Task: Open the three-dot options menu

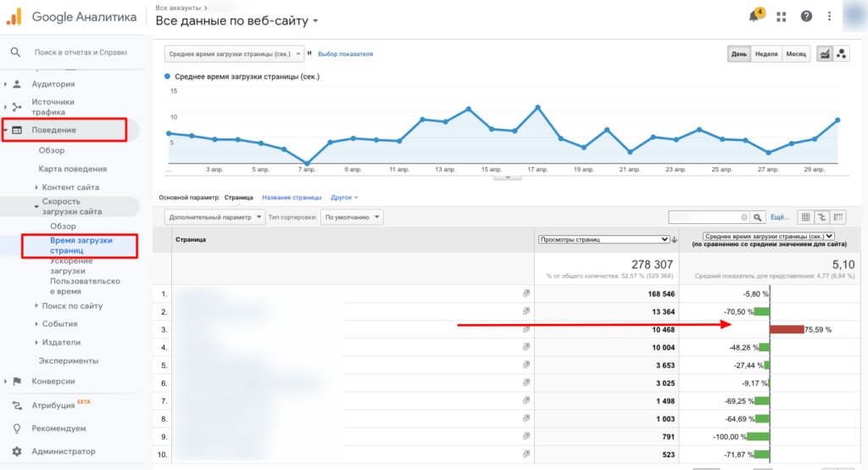Action: pos(829,17)
